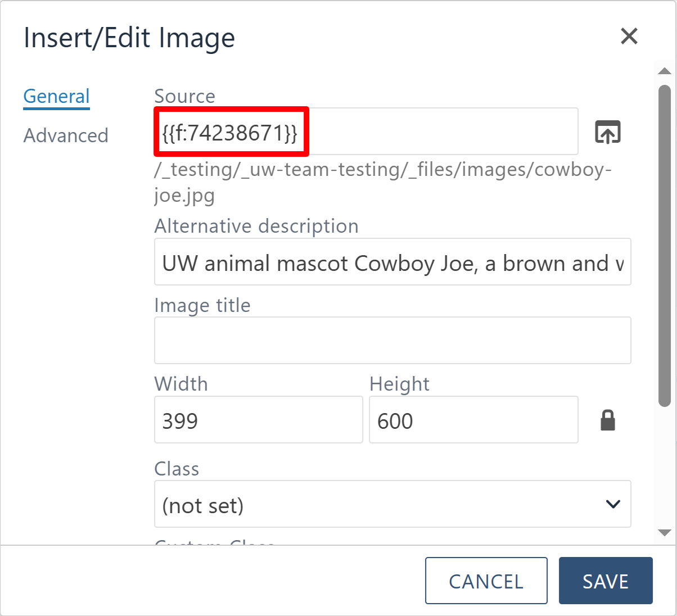This screenshot has height=616, width=677.
Task: Click the Alternative description text field
Action: click(x=392, y=262)
